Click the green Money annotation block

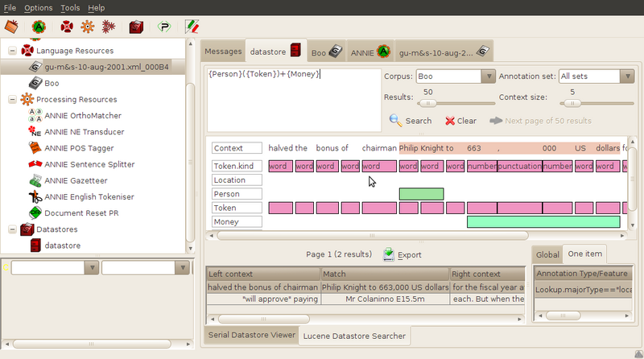tap(543, 222)
